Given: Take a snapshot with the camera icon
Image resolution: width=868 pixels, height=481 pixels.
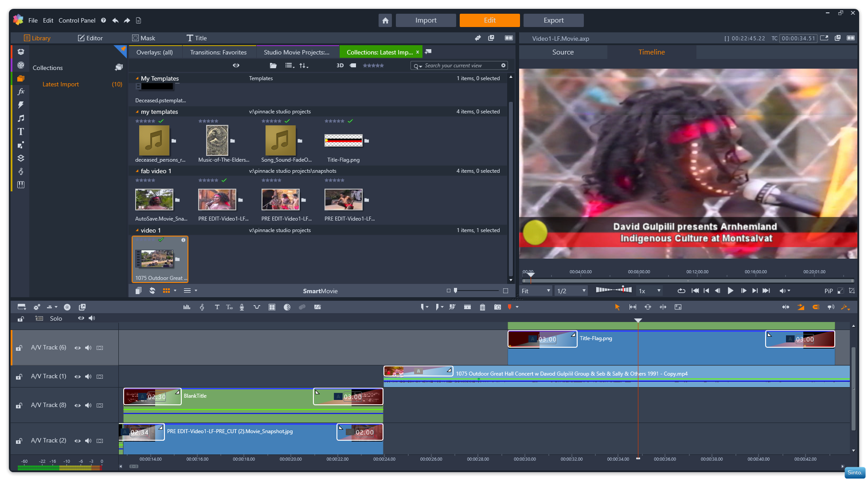Looking at the screenshot, I should (497, 307).
